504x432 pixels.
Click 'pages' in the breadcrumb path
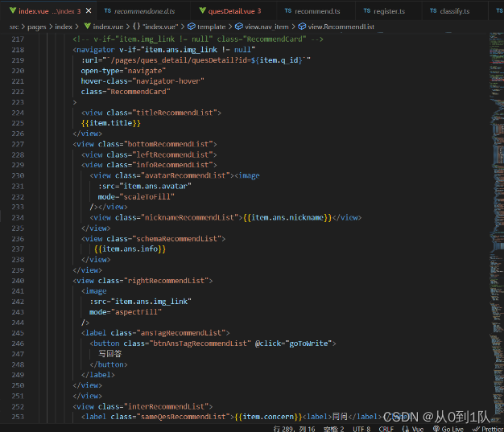click(37, 27)
